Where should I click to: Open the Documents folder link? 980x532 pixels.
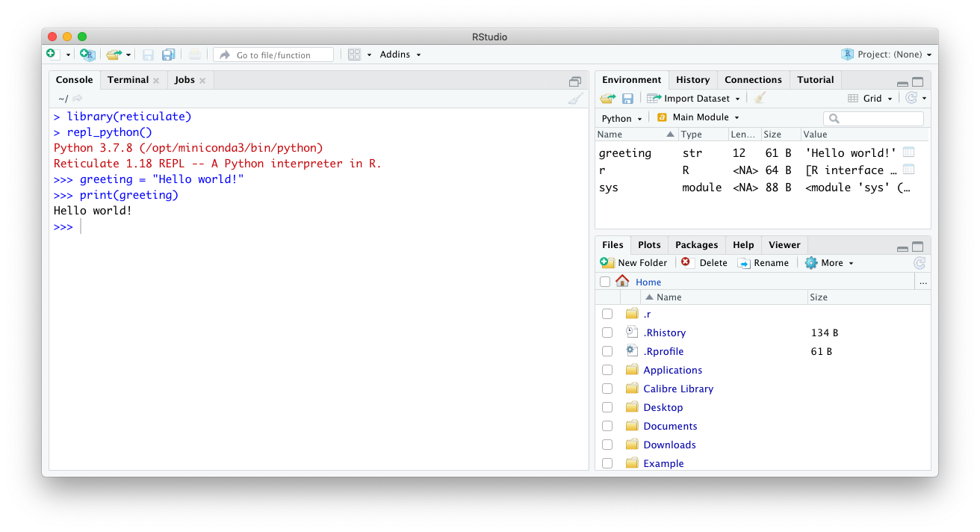(x=670, y=426)
